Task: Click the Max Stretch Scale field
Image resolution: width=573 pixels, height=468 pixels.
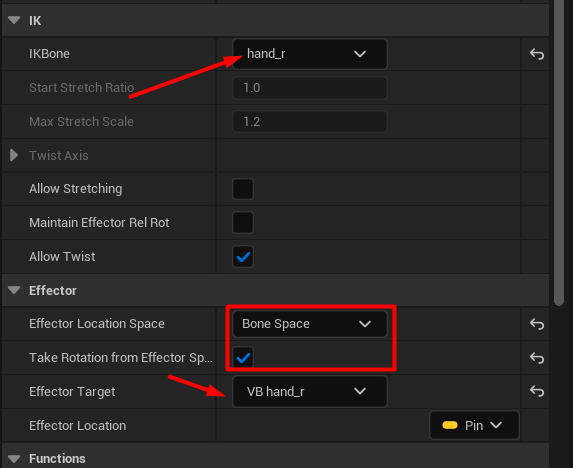Action: (x=310, y=122)
